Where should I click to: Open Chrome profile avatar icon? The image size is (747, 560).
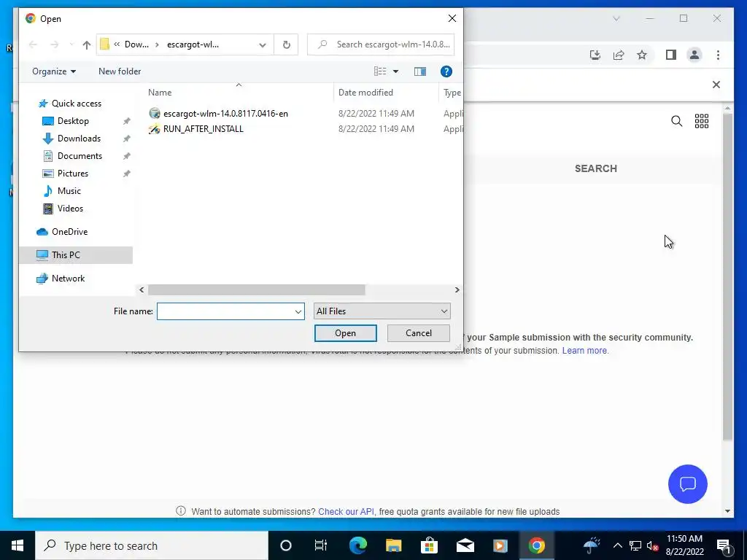pos(694,55)
